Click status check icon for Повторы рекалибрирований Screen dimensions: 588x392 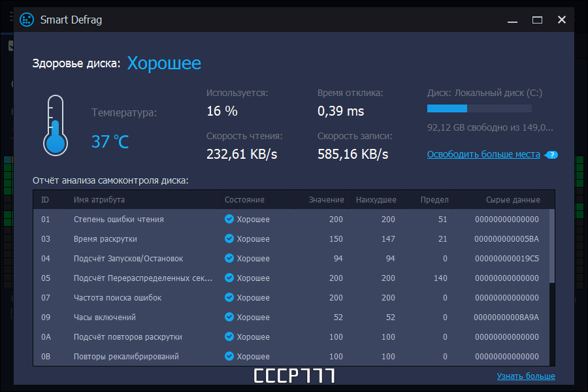[229, 356]
